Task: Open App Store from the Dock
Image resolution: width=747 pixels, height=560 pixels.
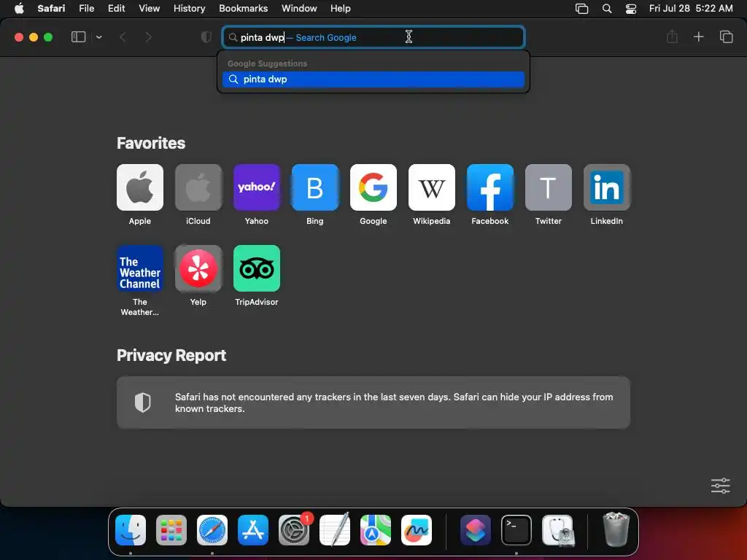Action: click(253, 530)
